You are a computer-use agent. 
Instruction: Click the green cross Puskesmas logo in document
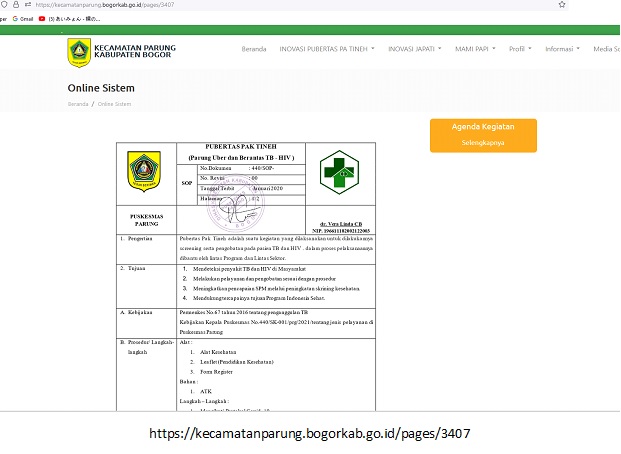(x=339, y=172)
